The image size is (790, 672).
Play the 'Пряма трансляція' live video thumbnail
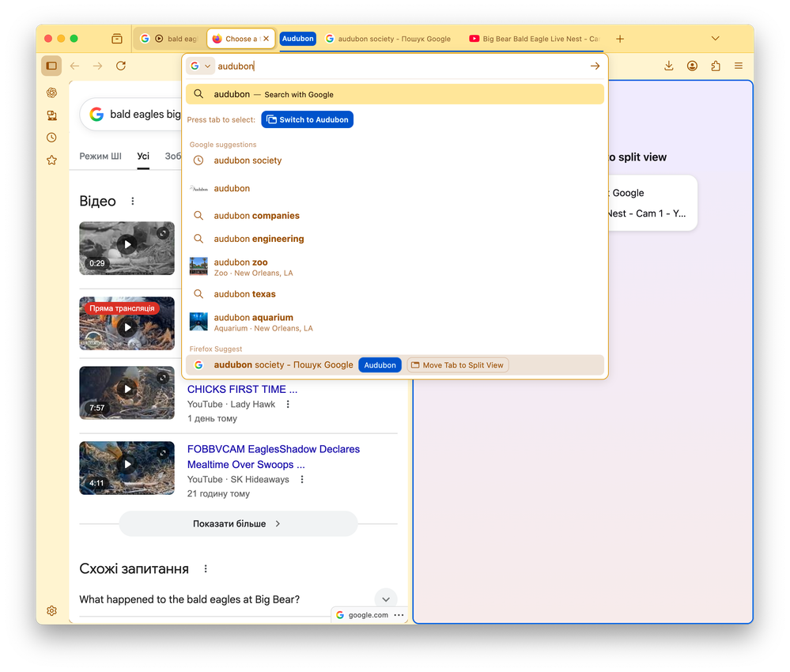pos(127,323)
